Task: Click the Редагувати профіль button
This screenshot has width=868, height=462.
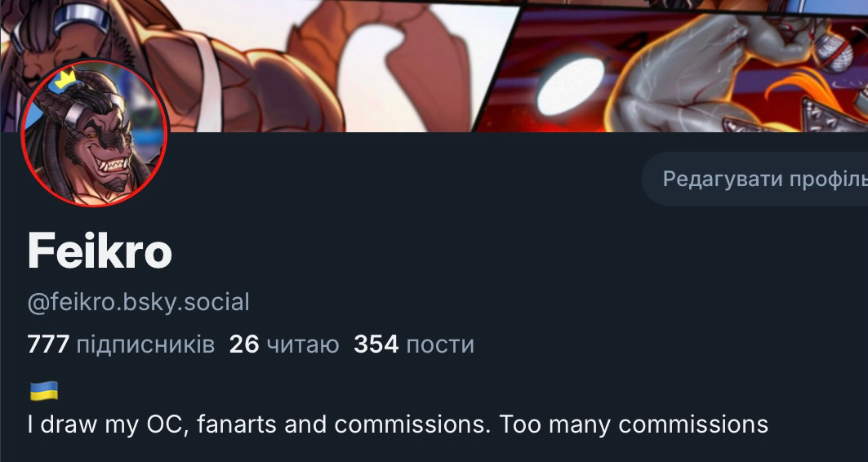Action: click(755, 180)
